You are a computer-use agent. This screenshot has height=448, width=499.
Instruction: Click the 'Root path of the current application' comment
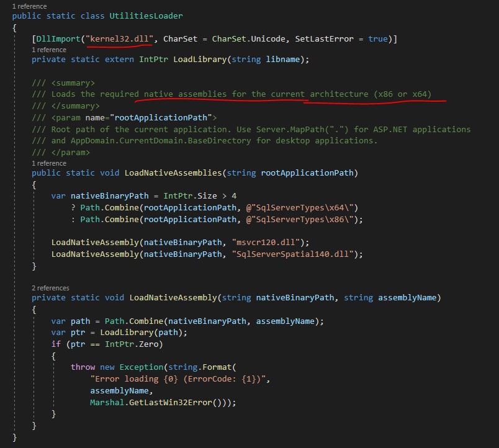(140, 130)
